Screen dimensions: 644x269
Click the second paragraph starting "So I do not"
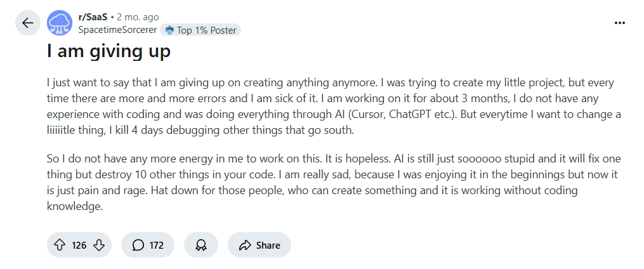click(334, 182)
